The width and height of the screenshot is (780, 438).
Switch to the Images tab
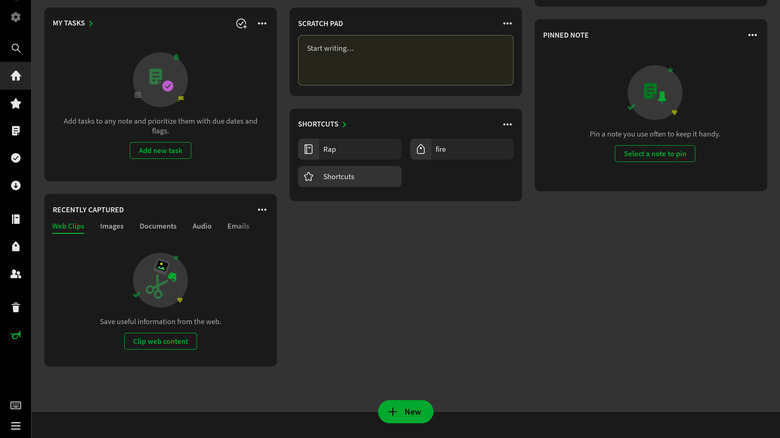(x=112, y=227)
